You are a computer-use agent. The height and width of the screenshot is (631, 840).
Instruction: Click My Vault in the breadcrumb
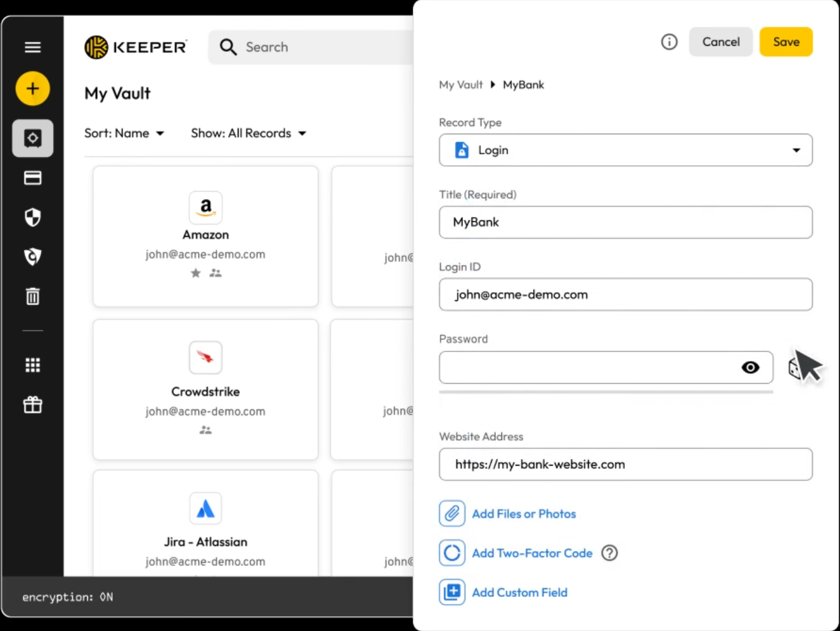click(x=461, y=85)
